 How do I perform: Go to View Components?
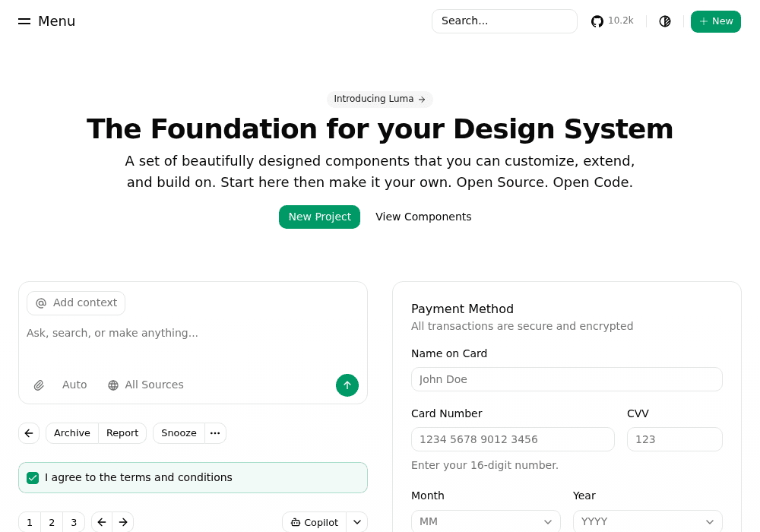pyautogui.click(x=423, y=217)
